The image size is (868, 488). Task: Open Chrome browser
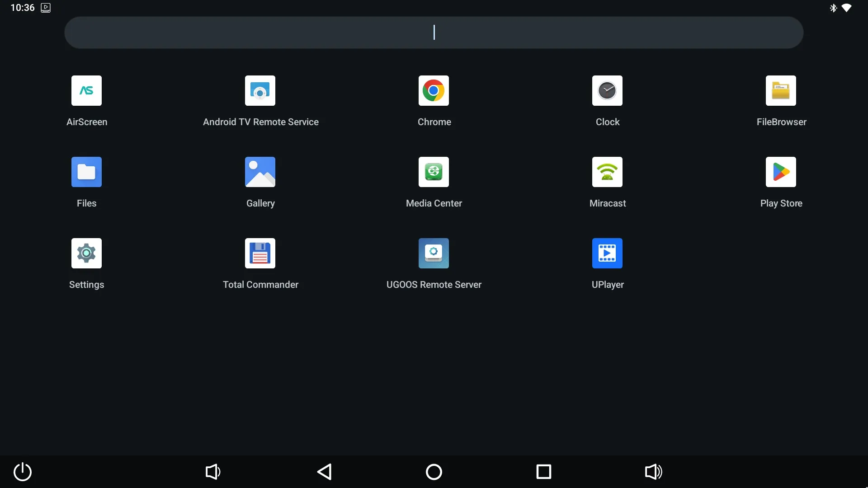coord(434,91)
